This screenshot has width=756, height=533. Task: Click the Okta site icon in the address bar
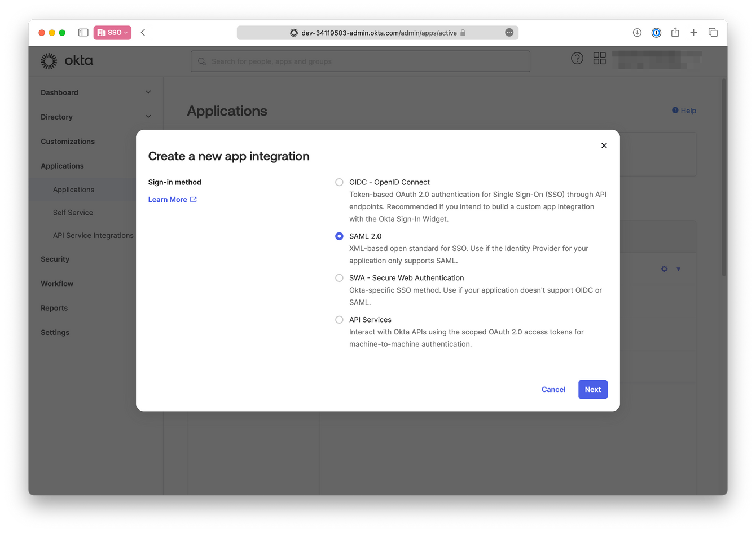coord(294,33)
